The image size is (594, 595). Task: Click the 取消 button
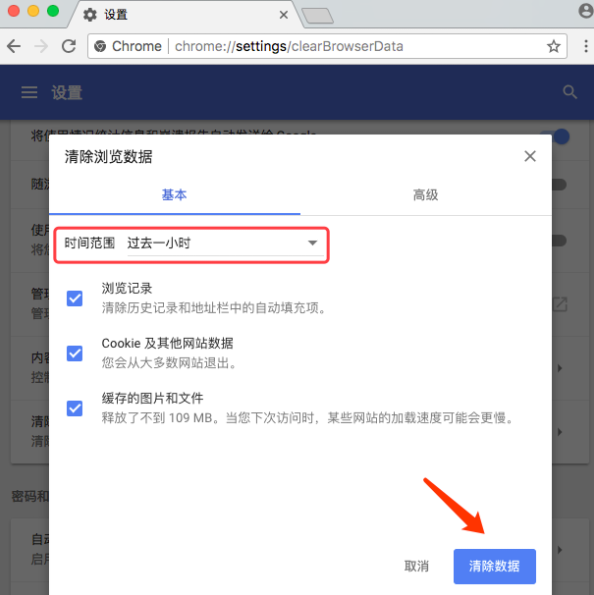(x=416, y=566)
